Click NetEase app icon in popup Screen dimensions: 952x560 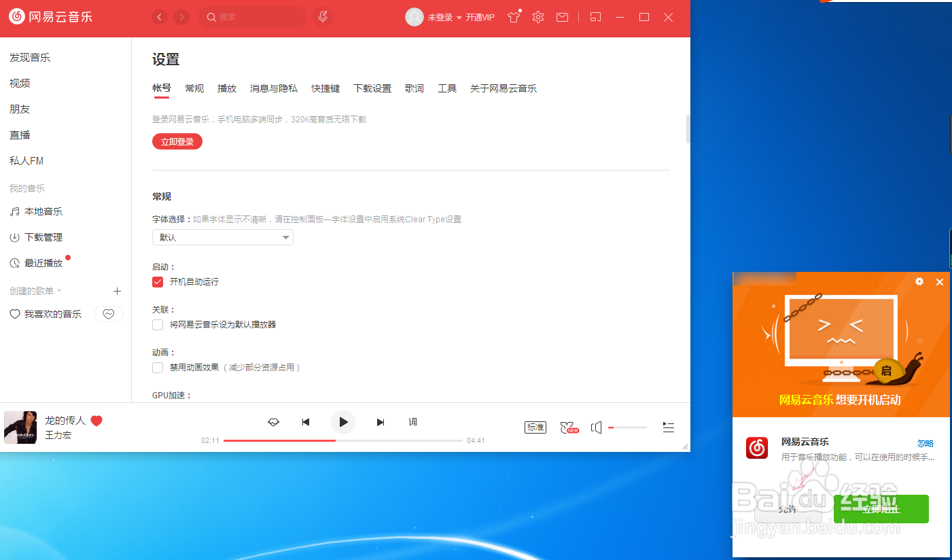pyautogui.click(x=757, y=448)
